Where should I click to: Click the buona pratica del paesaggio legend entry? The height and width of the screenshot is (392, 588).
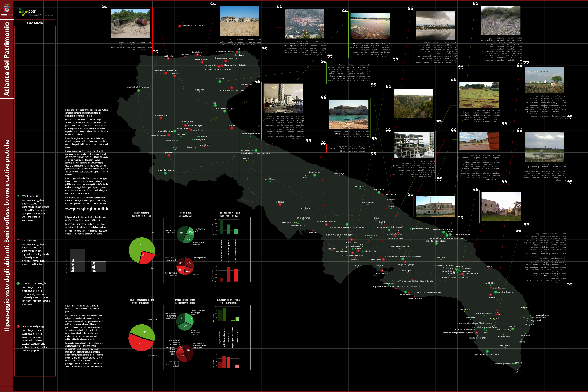(x=33, y=283)
